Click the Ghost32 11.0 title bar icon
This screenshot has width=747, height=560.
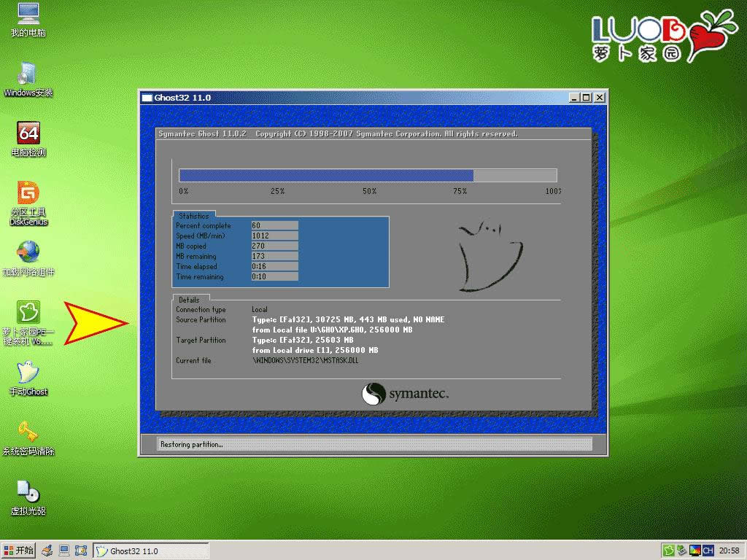pyautogui.click(x=147, y=98)
